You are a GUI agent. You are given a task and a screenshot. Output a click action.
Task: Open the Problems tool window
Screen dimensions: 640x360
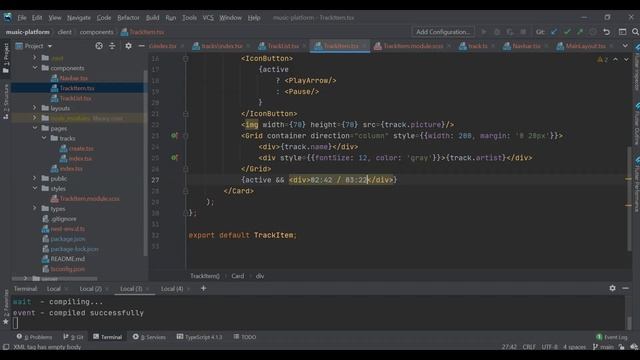(35, 337)
